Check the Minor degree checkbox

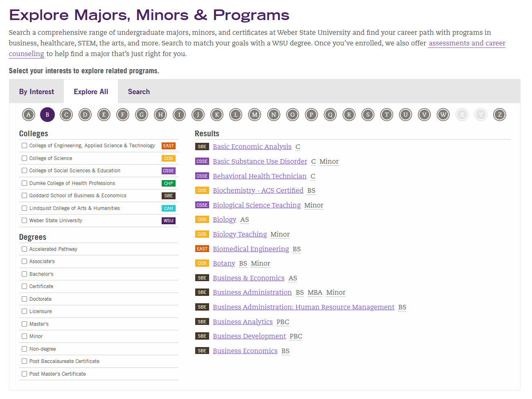(x=25, y=336)
